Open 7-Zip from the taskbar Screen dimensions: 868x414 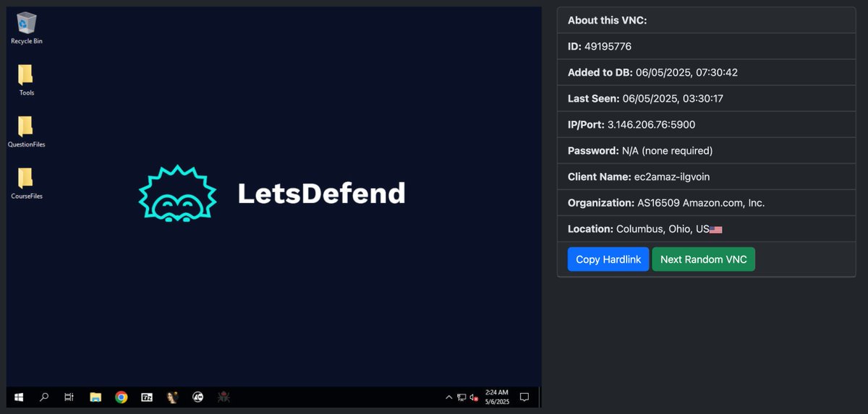point(147,397)
